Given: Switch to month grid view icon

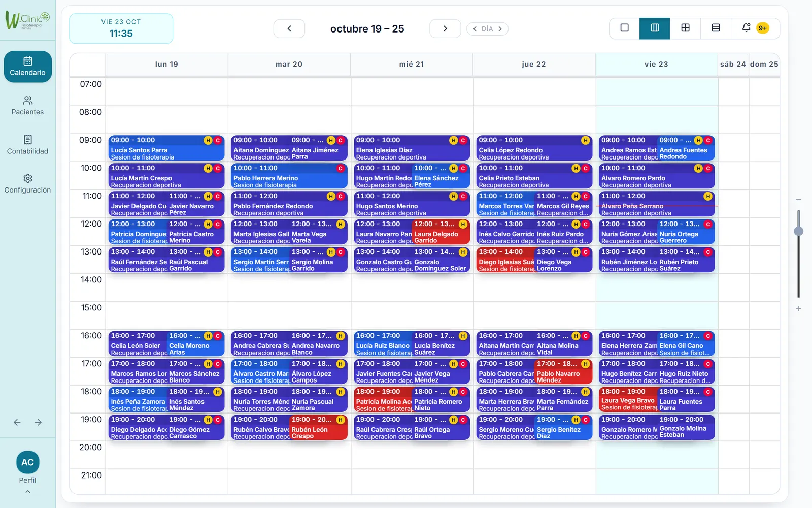Looking at the screenshot, I should pyautogui.click(x=685, y=28).
